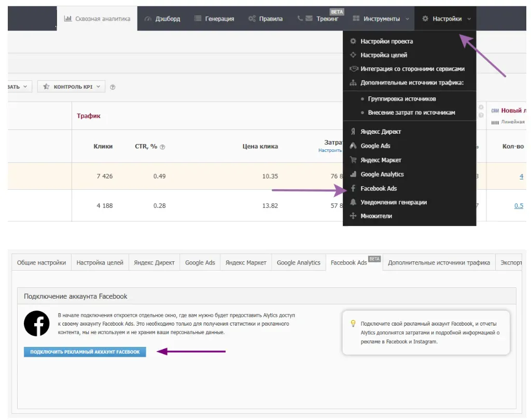Click target icon beside Настройка целей
This screenshot has width=531, height=420.
(x=353, y=55)
